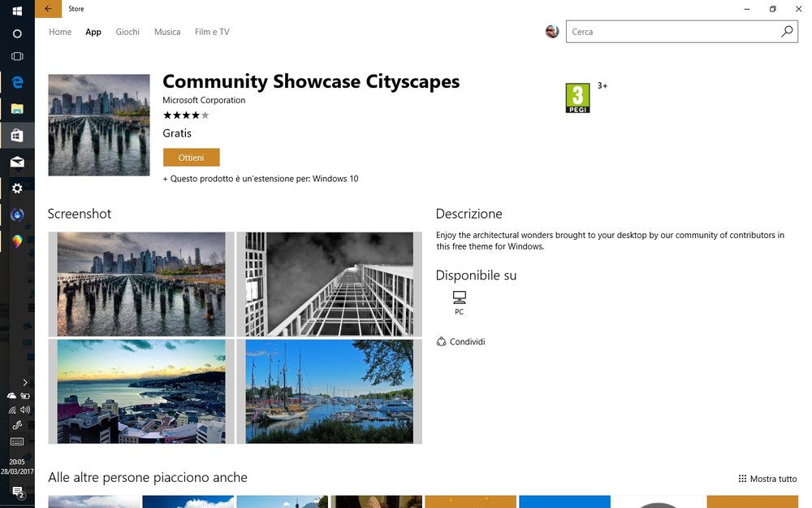Open the Mail app from the taskbar
Viewport: 812px width, 508px height.
coord(17,162)
